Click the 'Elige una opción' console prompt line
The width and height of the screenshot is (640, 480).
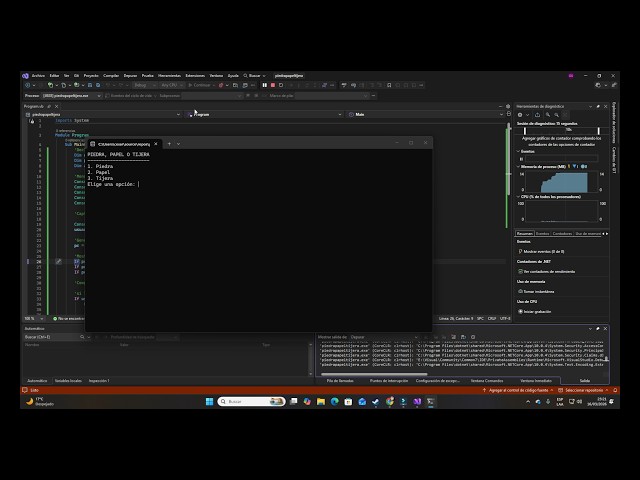[113, 184]
